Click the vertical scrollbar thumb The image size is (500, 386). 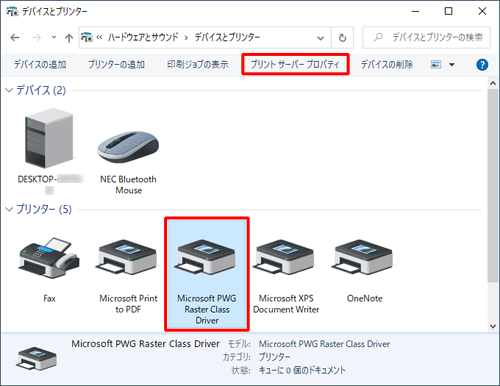coord(493,185)
